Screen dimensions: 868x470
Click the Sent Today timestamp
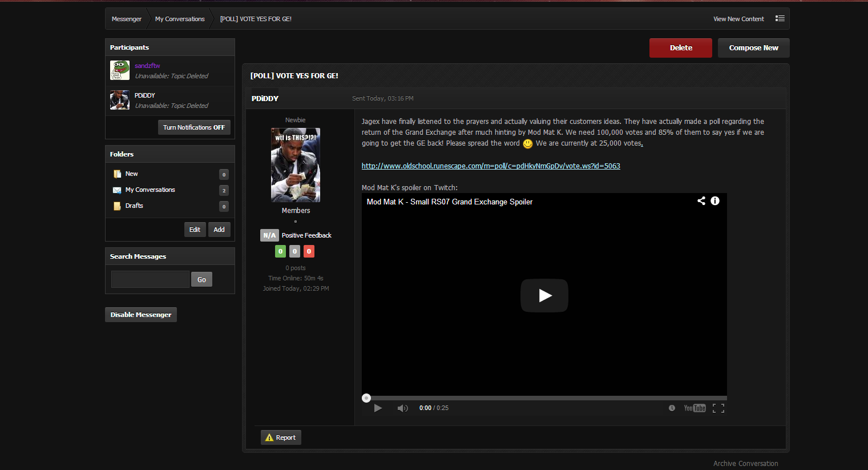(383, 98)
